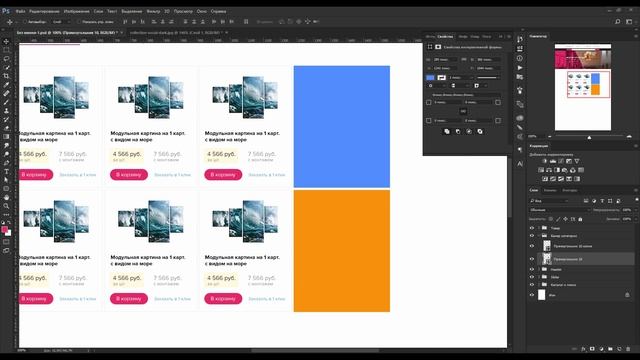This screenshot has height=360, width=640.
Task: Click the stroke color swatch in Properties
Action: (x=441, y=78)
